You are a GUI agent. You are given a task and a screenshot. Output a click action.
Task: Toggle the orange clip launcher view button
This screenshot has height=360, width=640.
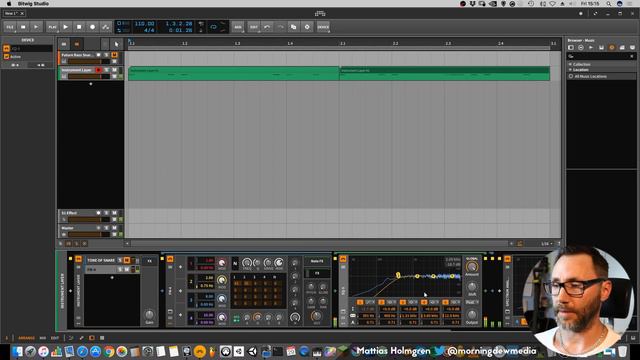77,44
